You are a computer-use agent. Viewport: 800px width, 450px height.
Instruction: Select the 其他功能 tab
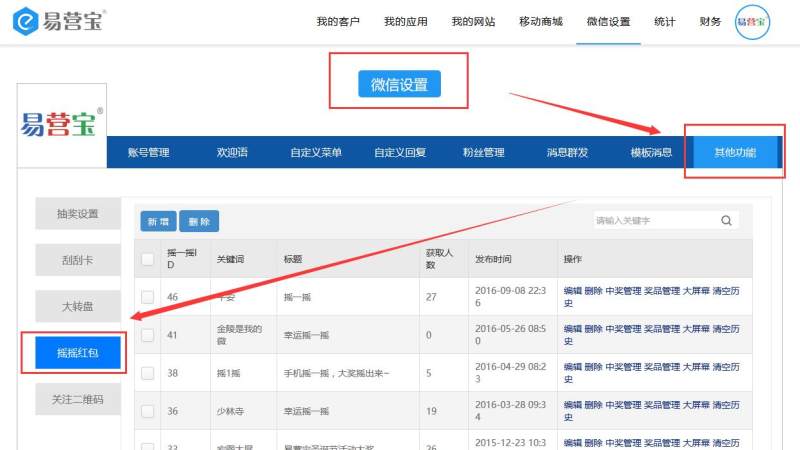click(x=735, y=152)
